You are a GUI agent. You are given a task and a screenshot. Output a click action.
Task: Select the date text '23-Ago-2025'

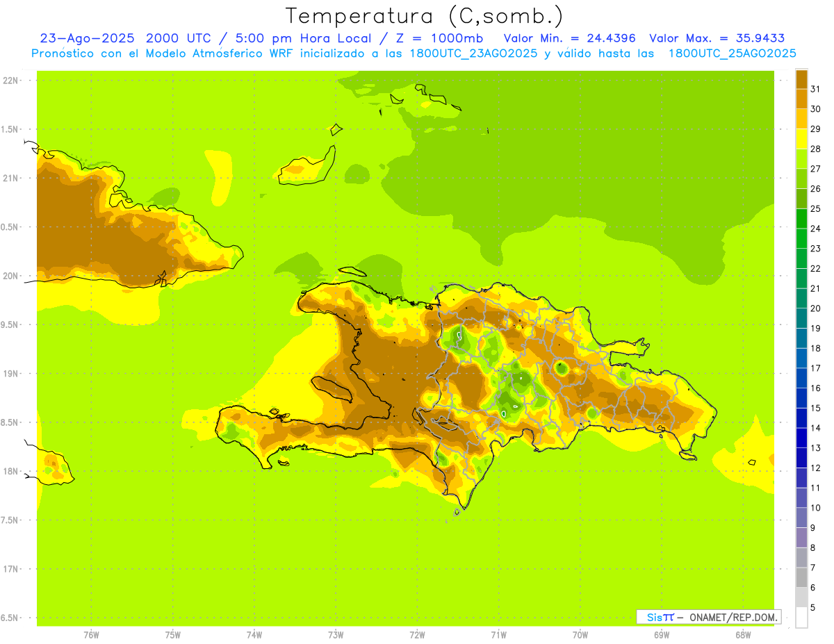tap(88, 38)
